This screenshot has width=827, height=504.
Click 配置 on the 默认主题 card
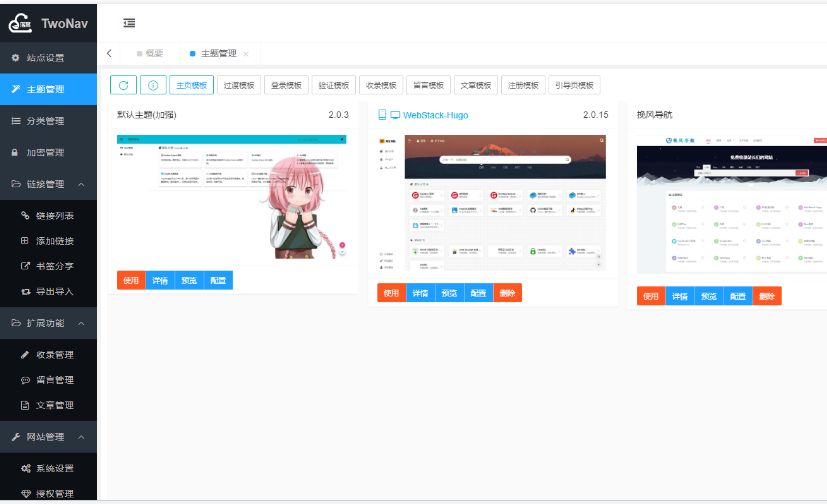218,280
